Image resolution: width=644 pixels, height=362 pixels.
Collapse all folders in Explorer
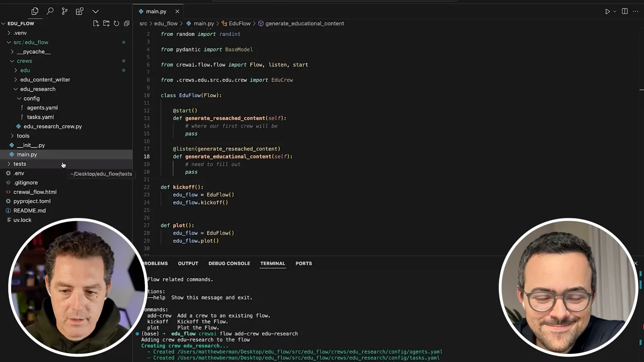pyautogui.click(x=127, y=23)
